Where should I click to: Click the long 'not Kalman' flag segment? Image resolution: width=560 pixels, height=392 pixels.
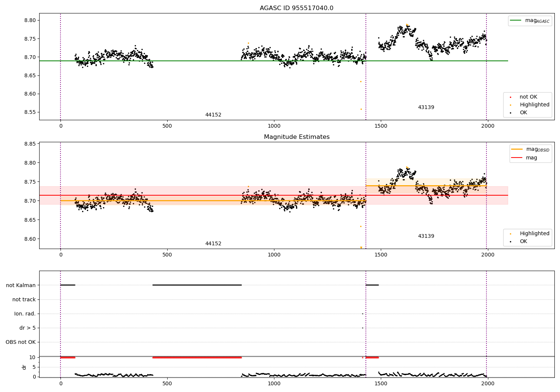coord(197,285)
